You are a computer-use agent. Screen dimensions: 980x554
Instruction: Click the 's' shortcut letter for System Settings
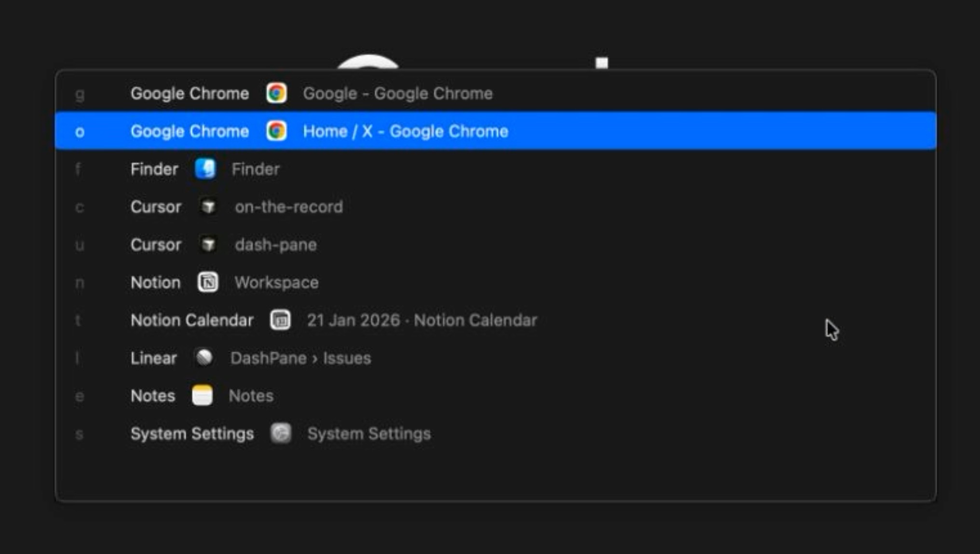point(80,434)
